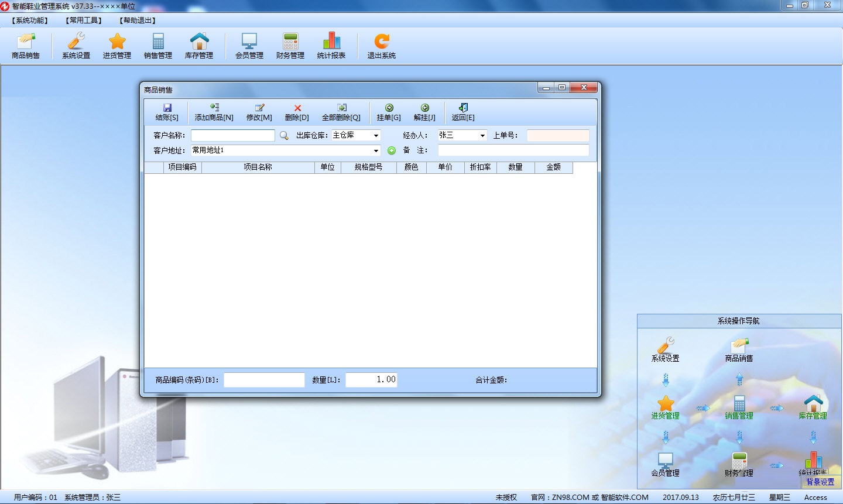843x504 pixels.
Task: Click the 项目名称 column header
Action: click(258, 167)
